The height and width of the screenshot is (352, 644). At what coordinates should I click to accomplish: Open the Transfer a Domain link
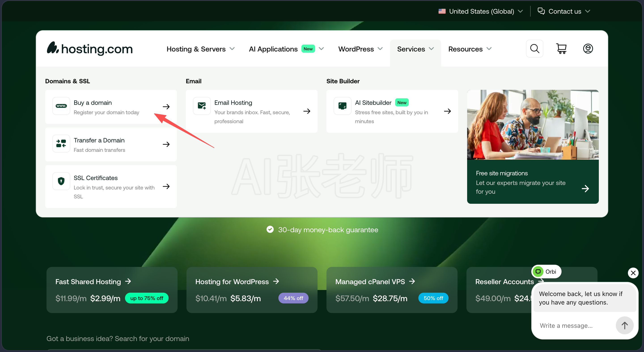(111, 144)
